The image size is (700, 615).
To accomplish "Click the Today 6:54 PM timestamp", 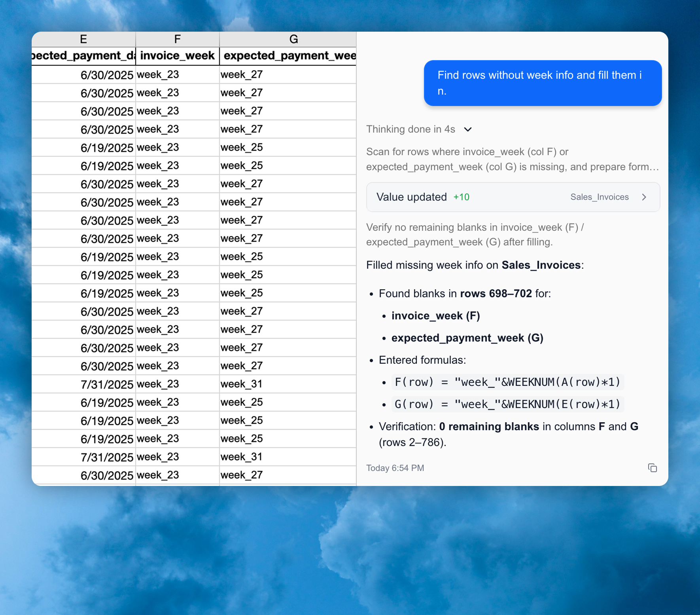I will tap(395, 468).
